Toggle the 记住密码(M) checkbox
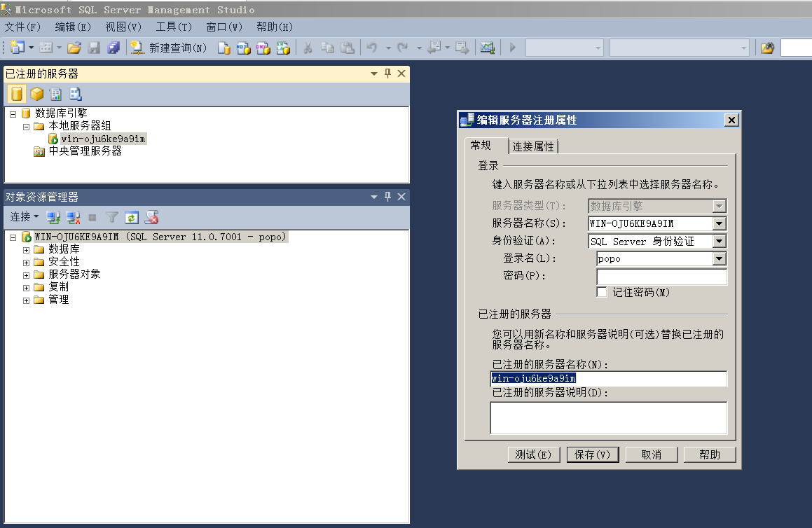Image resolution: width=812 pixels, height=528 pixels. click(602, 292)
